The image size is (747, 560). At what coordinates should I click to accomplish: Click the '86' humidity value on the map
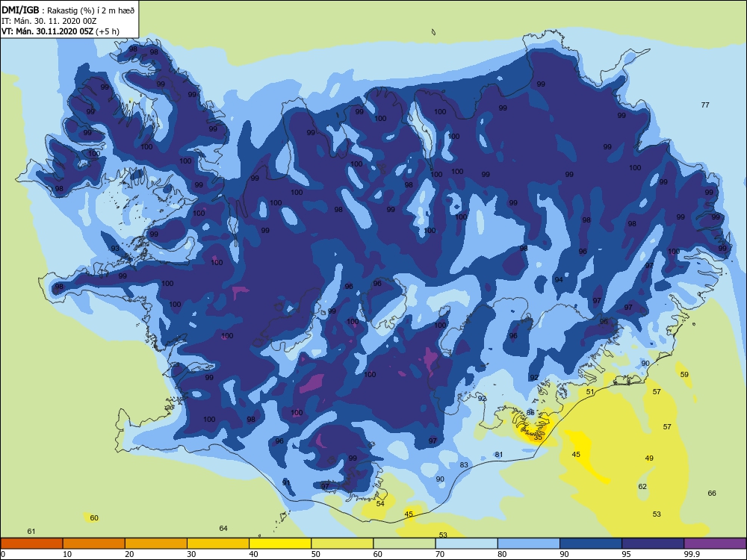(x=530, y=413)
